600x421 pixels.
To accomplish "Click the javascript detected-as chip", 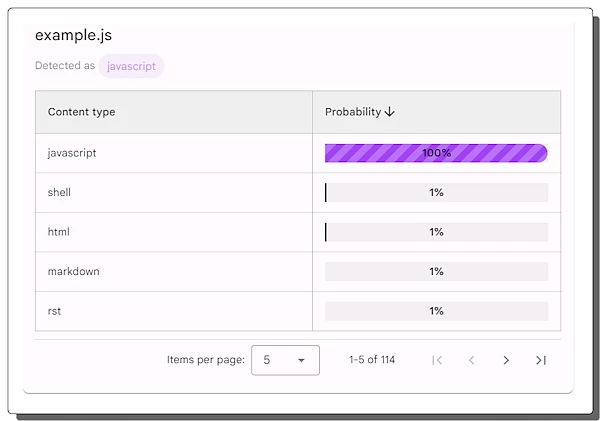I will coord(131,66).
